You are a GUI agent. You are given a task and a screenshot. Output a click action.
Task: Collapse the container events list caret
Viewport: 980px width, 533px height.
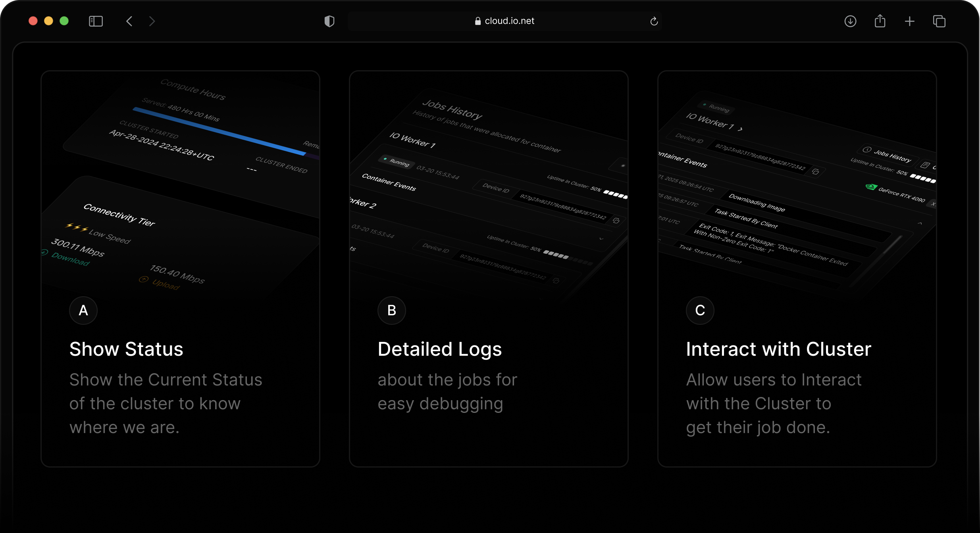coord(920,224)
